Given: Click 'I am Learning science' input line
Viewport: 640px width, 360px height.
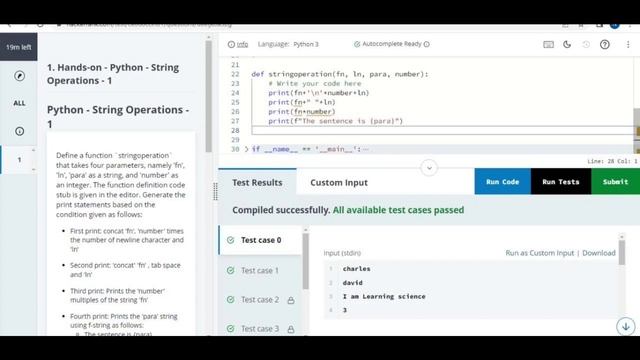Looking at the screenshot, I should (x=384, y=296).
